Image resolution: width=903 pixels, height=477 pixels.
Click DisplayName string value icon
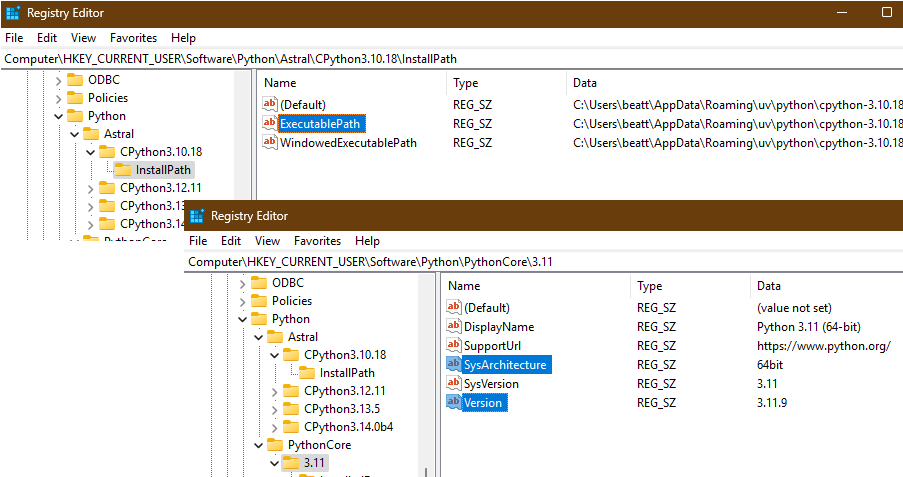point(454,325)
